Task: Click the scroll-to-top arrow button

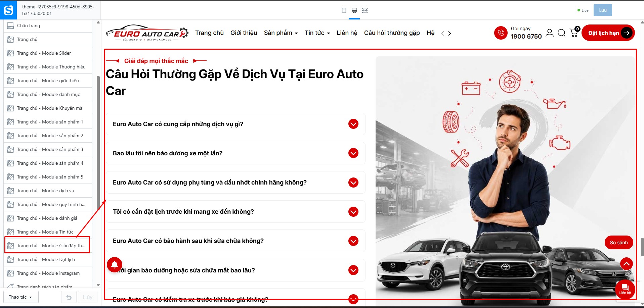Action: tap(626, 264)
